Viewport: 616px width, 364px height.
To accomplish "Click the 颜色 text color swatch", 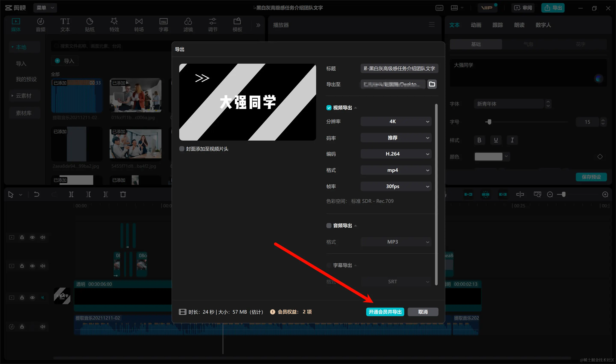I will (x=488, y=157).
